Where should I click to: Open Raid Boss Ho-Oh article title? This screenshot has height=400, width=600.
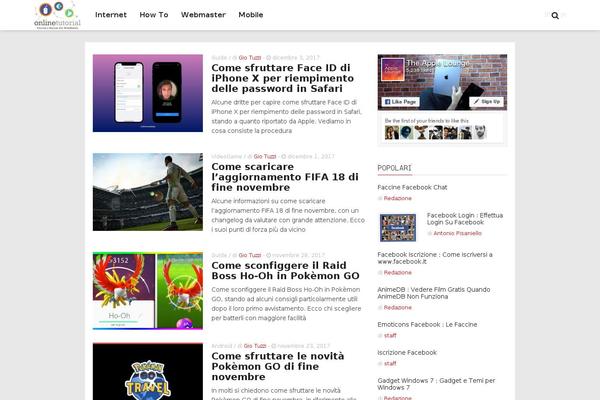click(x=285, y=271)
